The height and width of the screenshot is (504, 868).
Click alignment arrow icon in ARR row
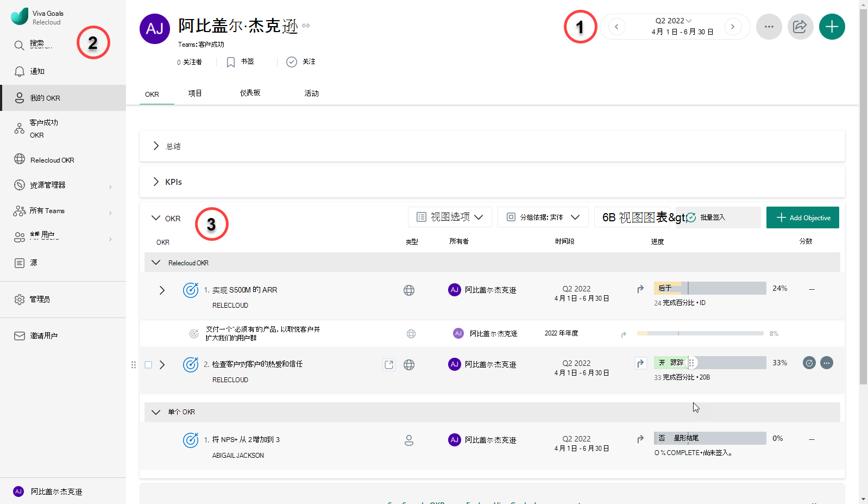(640, 289)
